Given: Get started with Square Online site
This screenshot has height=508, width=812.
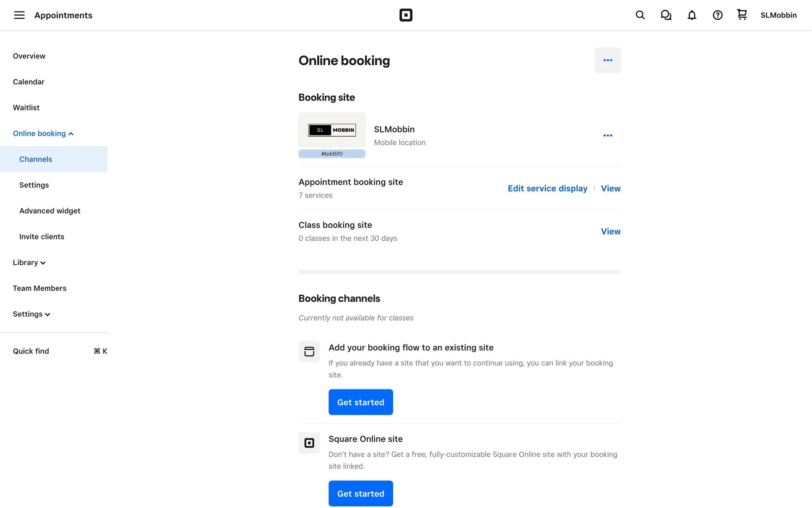Looking at the screenshot, I should [360, 493].
